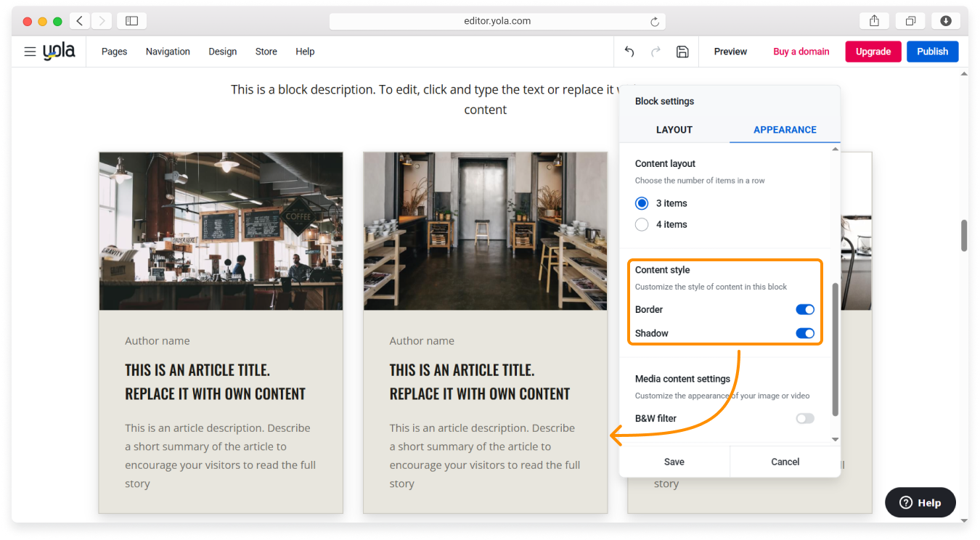The image size is (980, 540).
Task: Turn off the Shadow toggle
Action: (x=804, y=334)
